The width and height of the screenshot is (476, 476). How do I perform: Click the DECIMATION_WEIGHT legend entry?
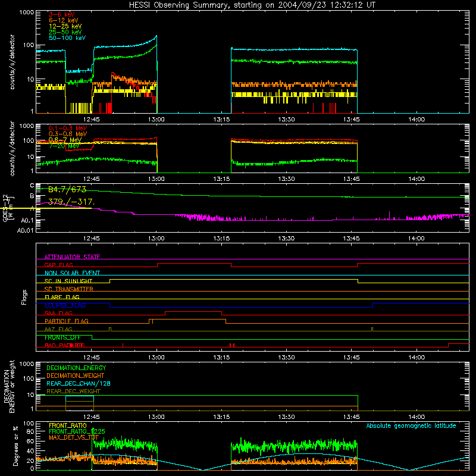coord(76,375)
